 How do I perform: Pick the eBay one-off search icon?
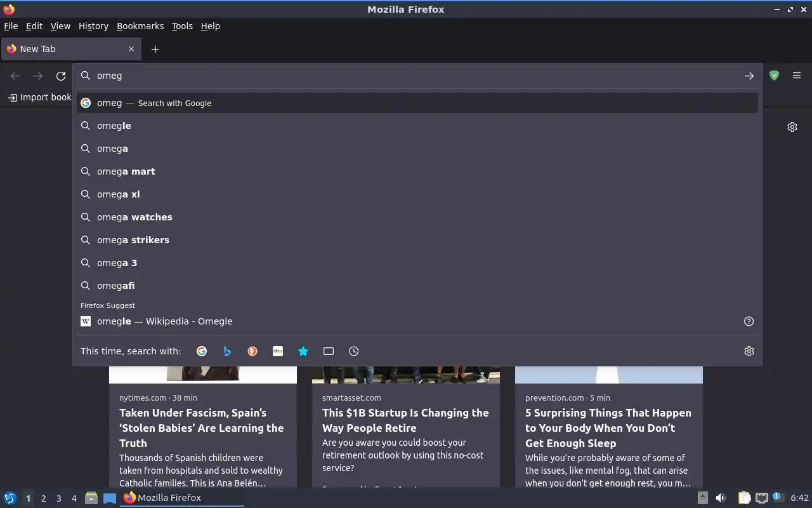[278, 351]
